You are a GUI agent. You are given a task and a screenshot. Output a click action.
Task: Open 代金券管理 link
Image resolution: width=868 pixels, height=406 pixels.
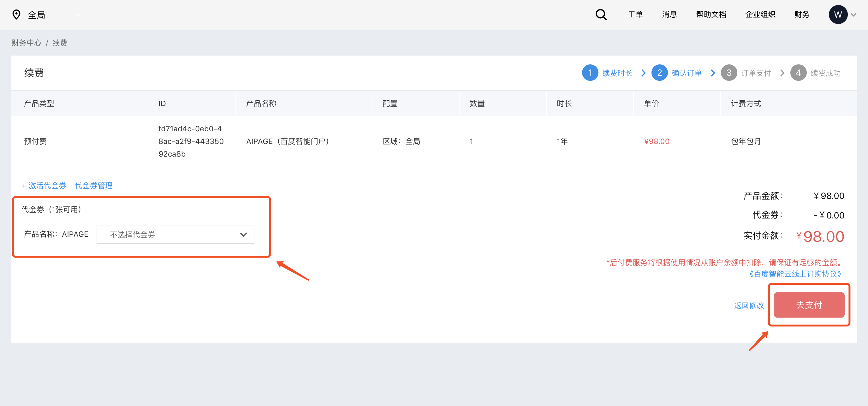(x=93, y=185)
